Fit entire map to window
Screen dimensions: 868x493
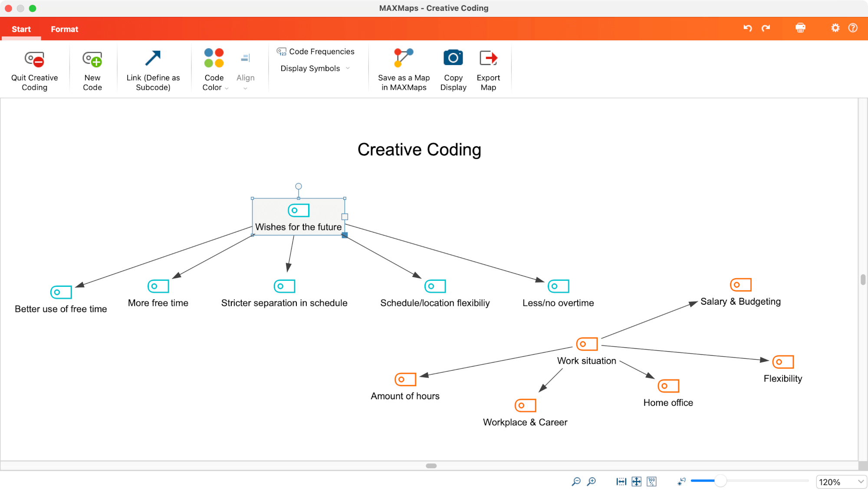pos(637,481)
